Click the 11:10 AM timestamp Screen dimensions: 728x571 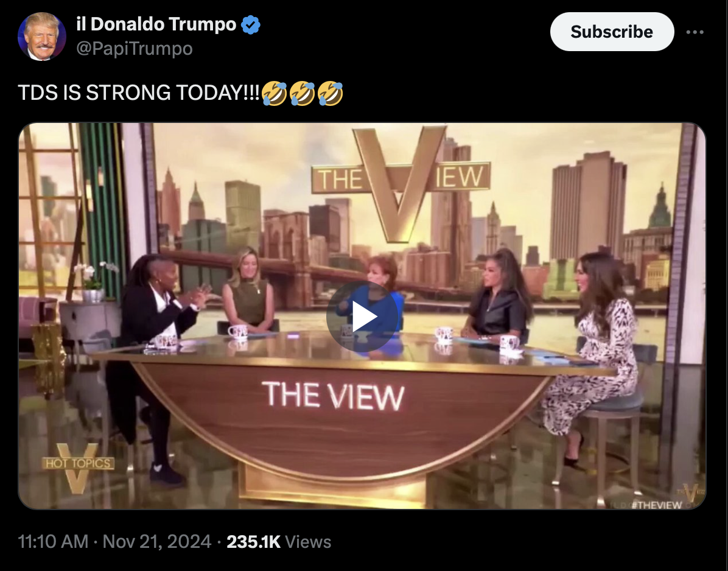tap(53, 541)
